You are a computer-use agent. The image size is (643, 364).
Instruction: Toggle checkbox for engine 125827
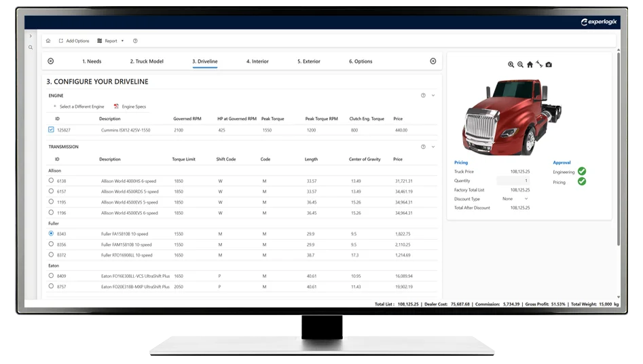point(51,130)
